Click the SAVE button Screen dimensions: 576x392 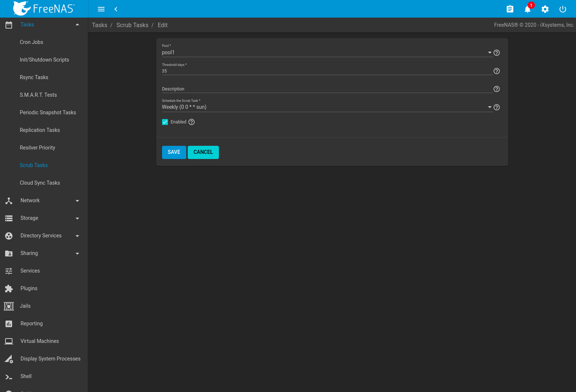(174, 152)
